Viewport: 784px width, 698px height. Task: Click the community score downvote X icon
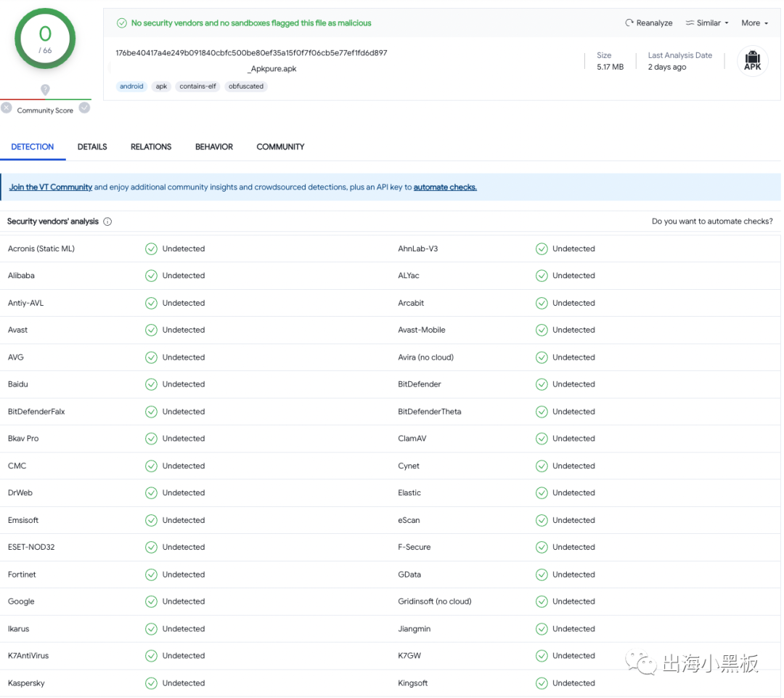pos(7,107)
